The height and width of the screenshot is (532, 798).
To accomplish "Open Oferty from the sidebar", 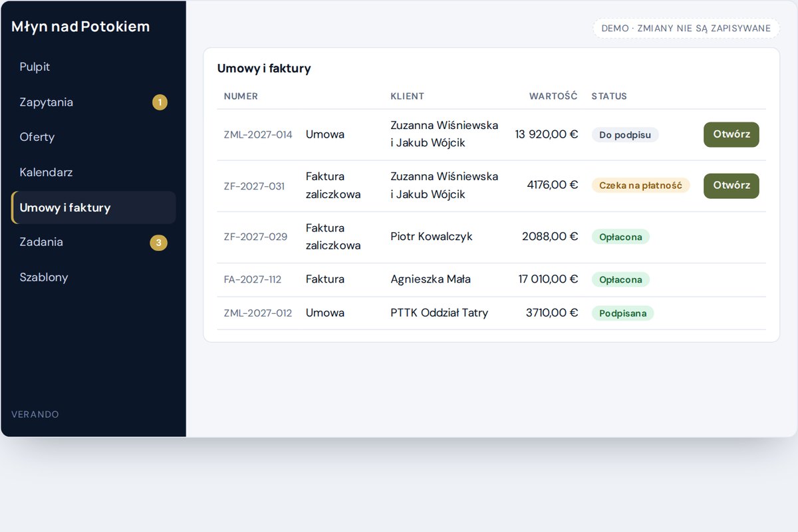I will point(93,137).
